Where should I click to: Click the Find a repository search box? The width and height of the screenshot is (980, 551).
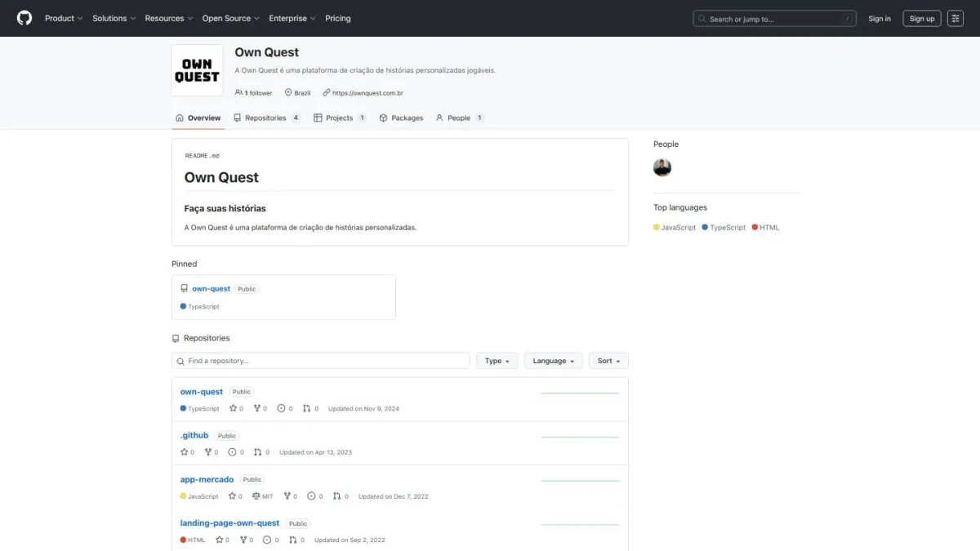pos(321,361)
